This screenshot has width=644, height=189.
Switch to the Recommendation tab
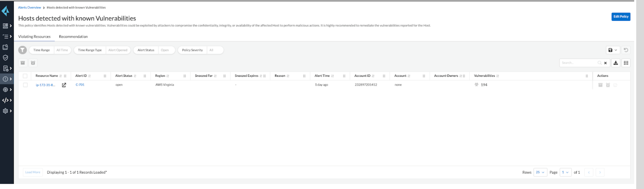click(73, 37)
